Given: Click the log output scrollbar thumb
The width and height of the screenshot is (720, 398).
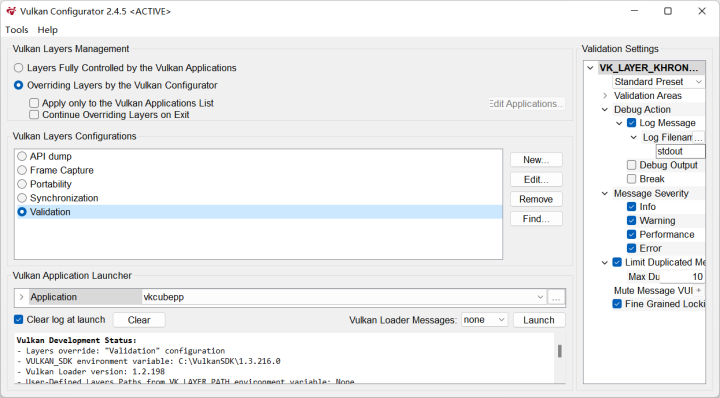Looking at the screenshot, I should click(560, 351).
